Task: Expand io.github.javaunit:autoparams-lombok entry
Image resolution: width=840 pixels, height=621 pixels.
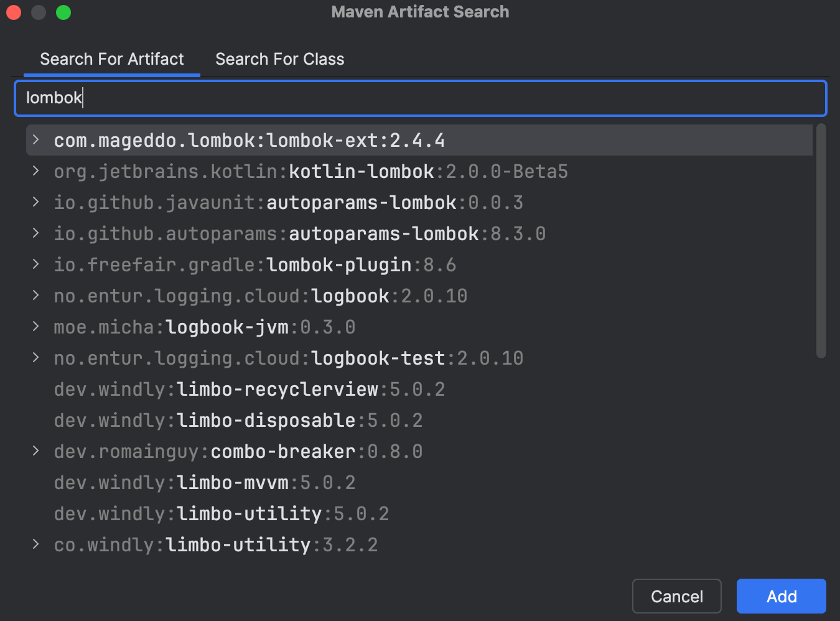Action: (35, 202)
